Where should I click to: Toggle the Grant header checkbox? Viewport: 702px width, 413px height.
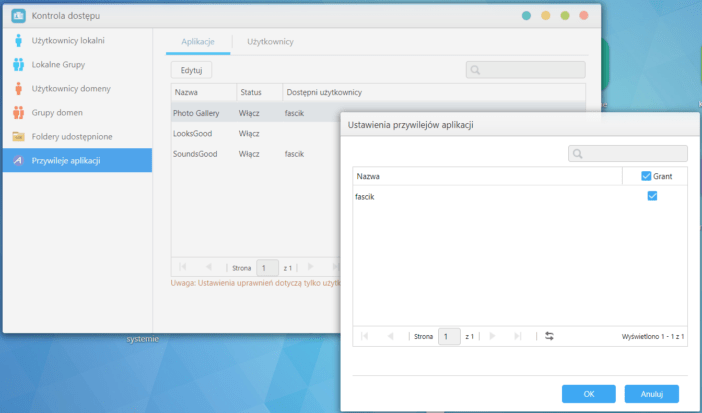coord(646,176)
